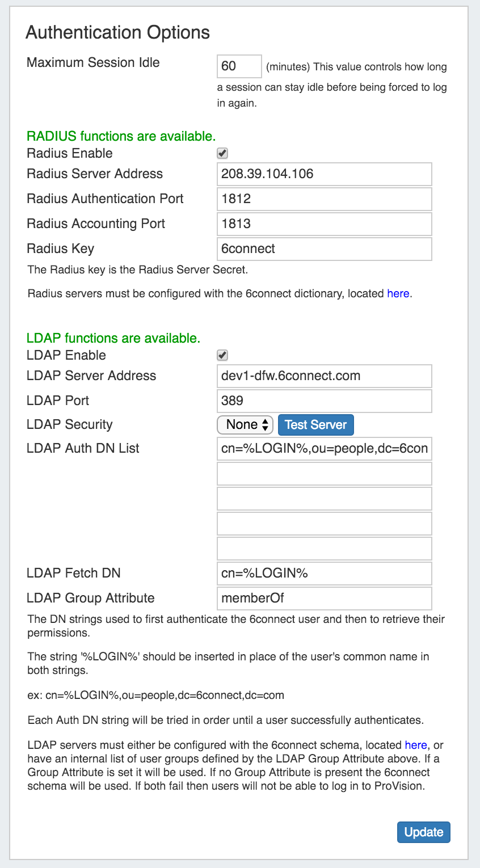Open the 6connect dictionary 'here' link
The width and height of the screenshot is (480, 868).
point(398,294)
